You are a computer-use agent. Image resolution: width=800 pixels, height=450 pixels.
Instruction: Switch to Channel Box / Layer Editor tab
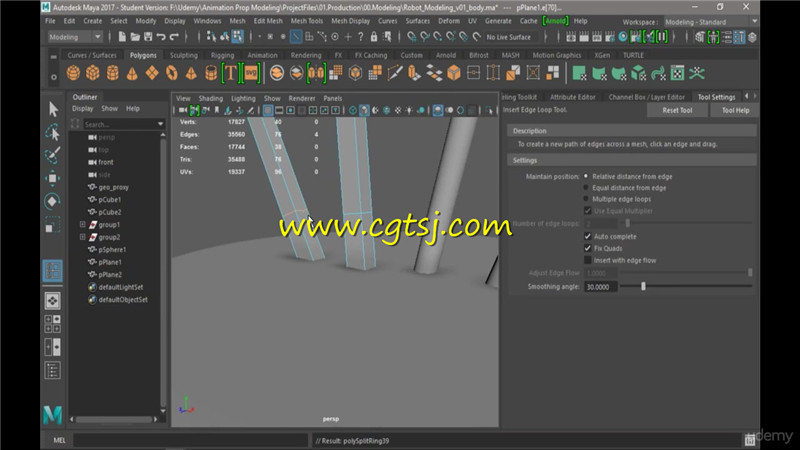(646, 97)
